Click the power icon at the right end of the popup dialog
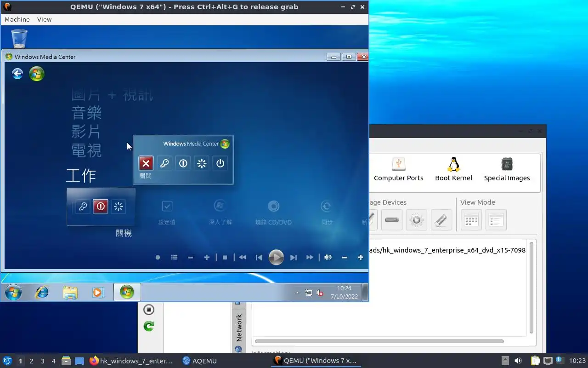 tap(220, 163)
